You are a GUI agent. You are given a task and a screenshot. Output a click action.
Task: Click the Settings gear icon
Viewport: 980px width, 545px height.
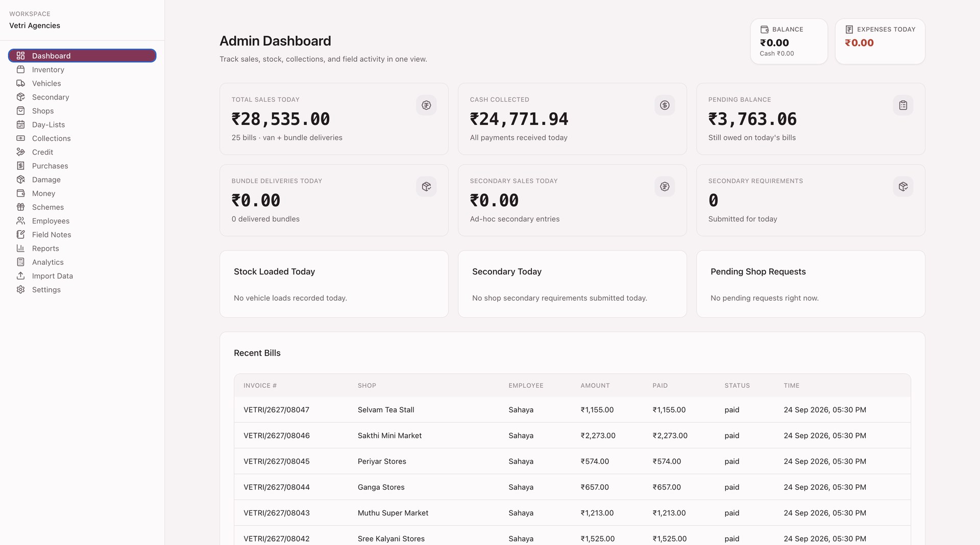(x=20, y=290)
